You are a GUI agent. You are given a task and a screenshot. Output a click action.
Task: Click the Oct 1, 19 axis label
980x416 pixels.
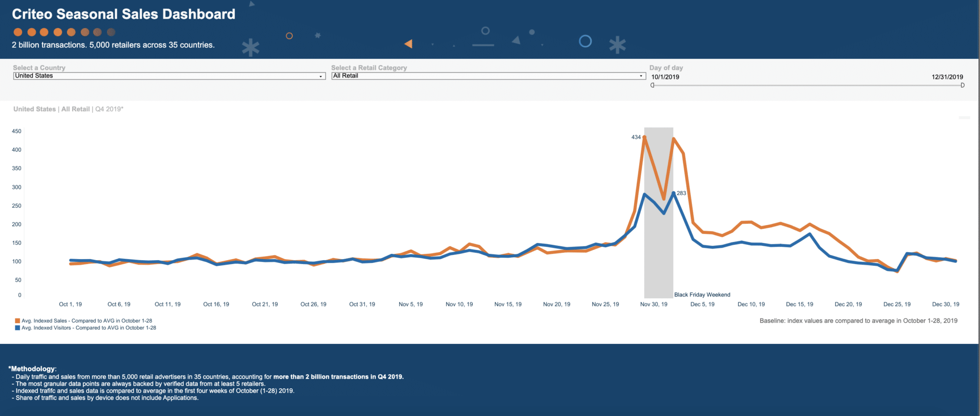click(x=70, y=304)
